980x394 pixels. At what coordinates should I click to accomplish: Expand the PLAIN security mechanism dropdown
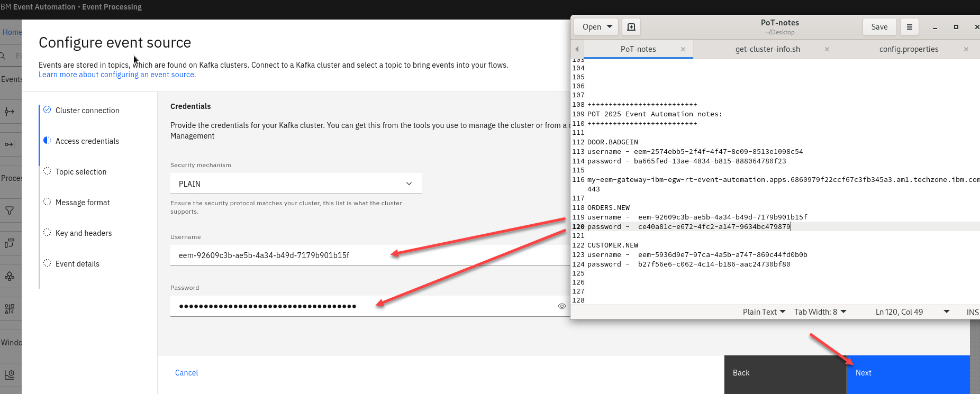pos(296,184)
